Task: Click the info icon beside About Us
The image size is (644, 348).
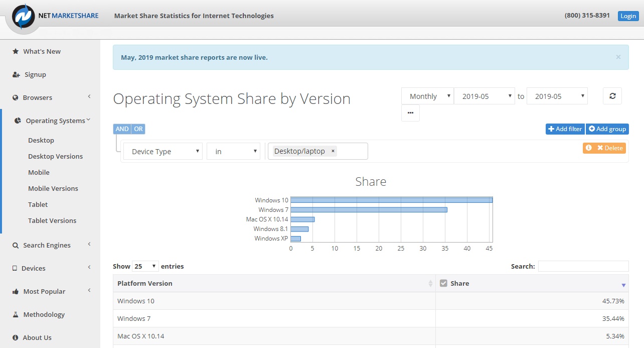Action: point(16,337)
